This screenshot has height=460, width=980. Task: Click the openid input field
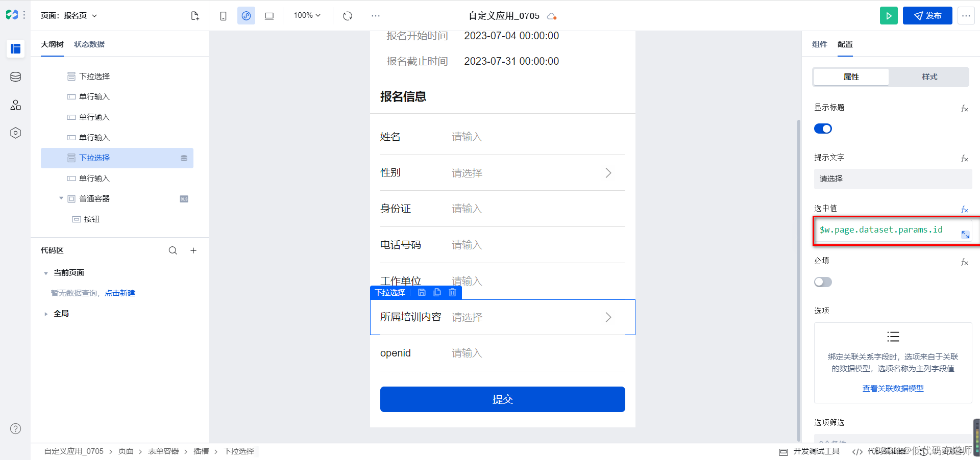[538, 353]
